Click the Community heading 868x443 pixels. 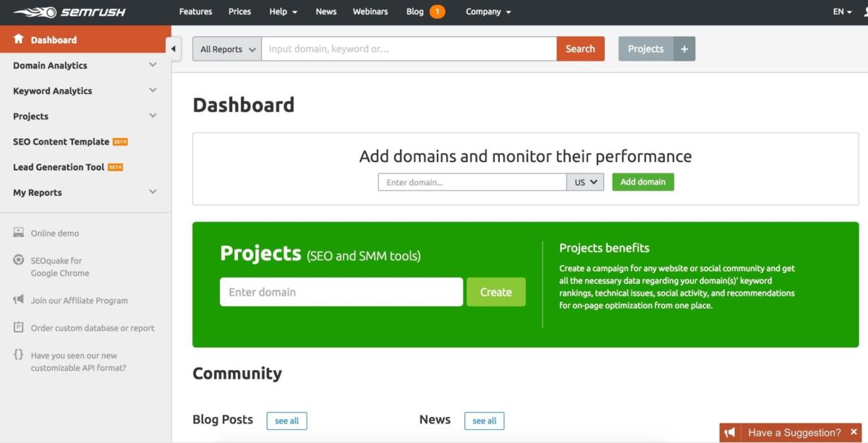[x=237, y=374]
